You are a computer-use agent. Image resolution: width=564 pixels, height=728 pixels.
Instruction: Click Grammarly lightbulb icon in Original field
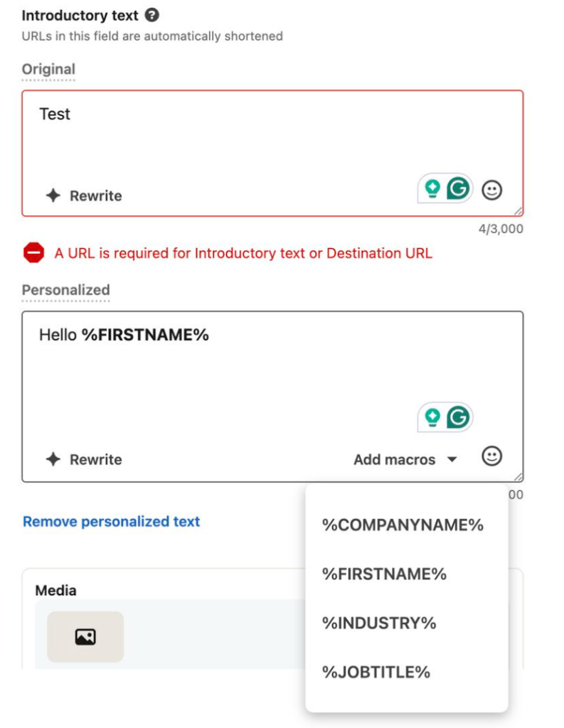pos(432,188)
